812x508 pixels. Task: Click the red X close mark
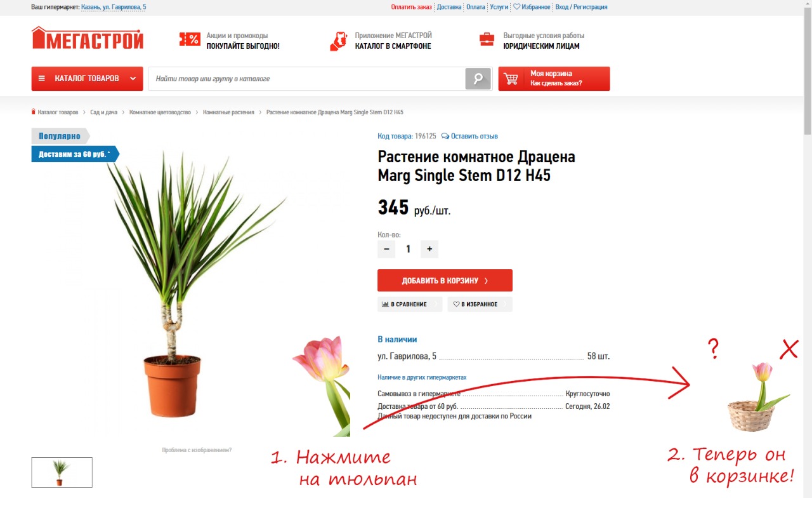point(789,349)
